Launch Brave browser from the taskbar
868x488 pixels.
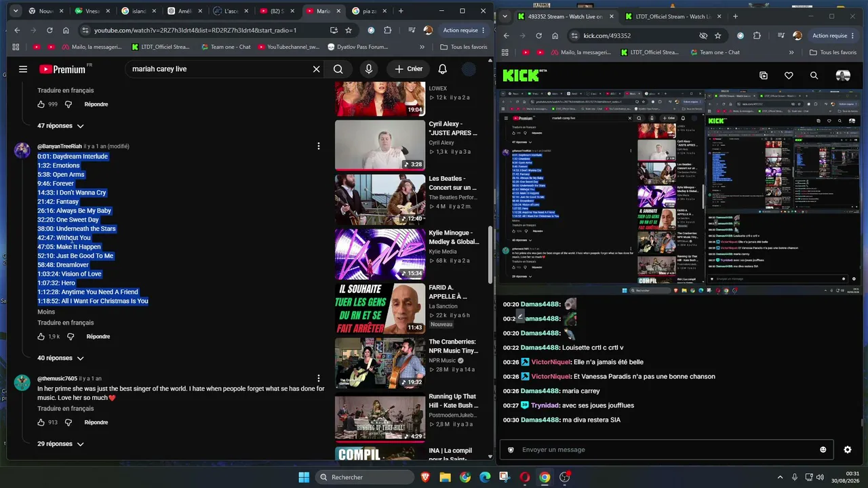(425, 477)
